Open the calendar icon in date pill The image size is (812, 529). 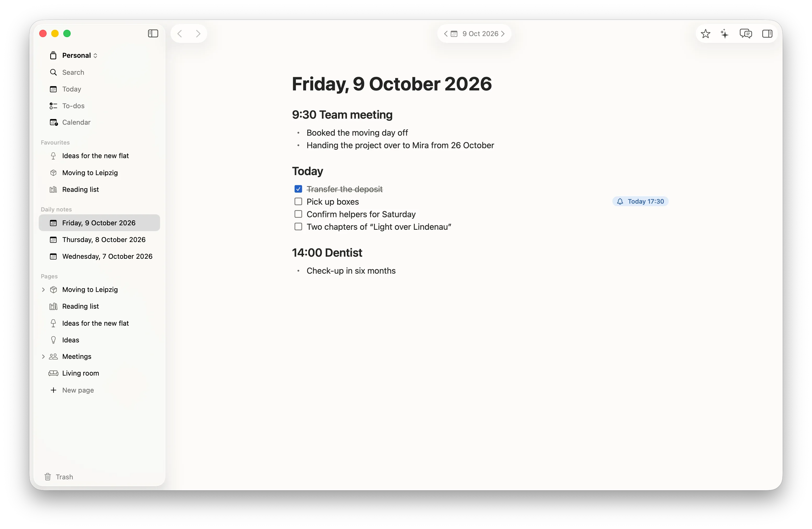(454, 33)
